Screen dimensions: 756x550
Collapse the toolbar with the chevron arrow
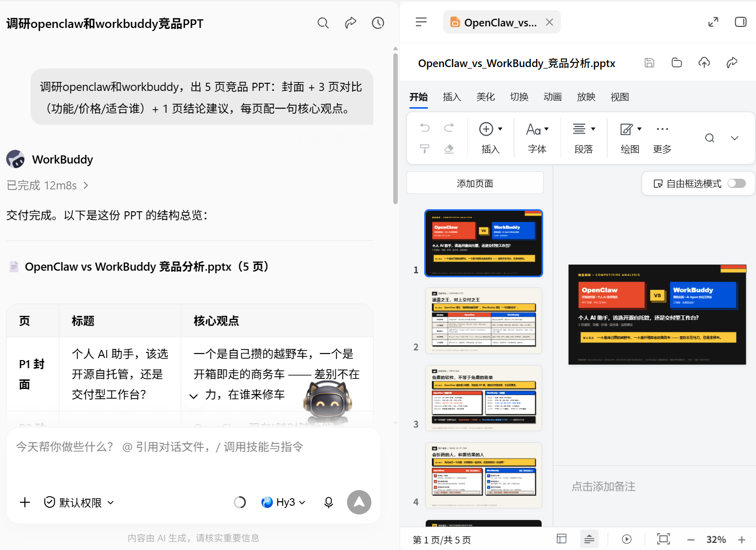tap(735, 138)
